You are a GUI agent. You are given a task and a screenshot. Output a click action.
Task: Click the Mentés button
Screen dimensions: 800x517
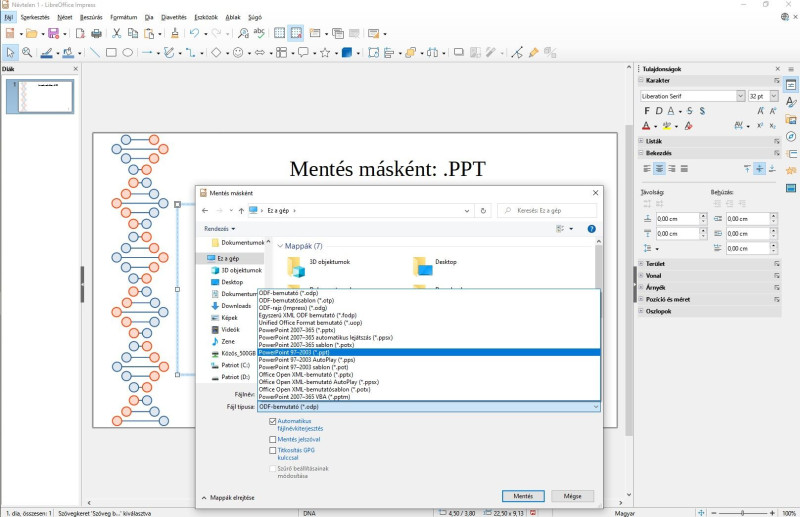click(x=523, y=496)
